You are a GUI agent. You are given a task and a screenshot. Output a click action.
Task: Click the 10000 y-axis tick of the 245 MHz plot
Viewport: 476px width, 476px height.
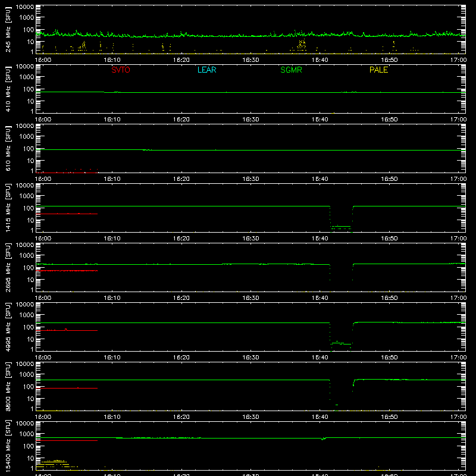point(25,7)
